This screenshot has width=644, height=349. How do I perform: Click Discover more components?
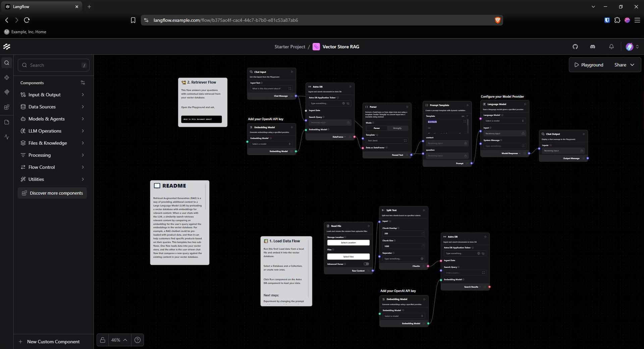pyautogui.click(x=52, y=193)
